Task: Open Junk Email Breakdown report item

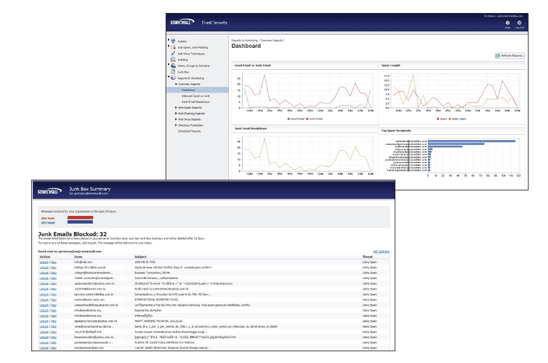Action: [195, 102]
